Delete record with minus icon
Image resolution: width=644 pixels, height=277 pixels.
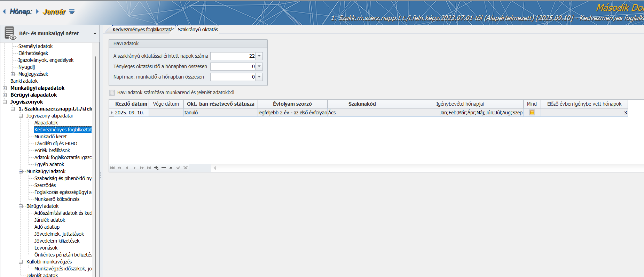(x=164, y=168)
